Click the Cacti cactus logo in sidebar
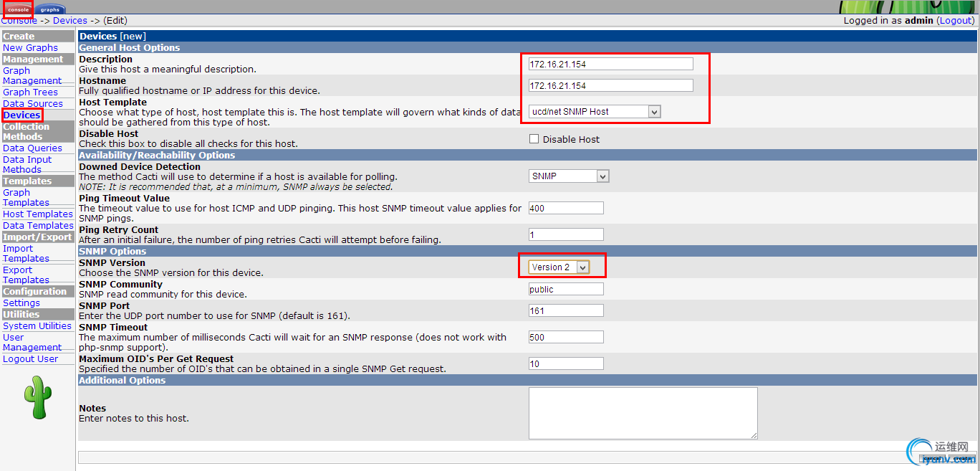 click(x=37, y=397)
